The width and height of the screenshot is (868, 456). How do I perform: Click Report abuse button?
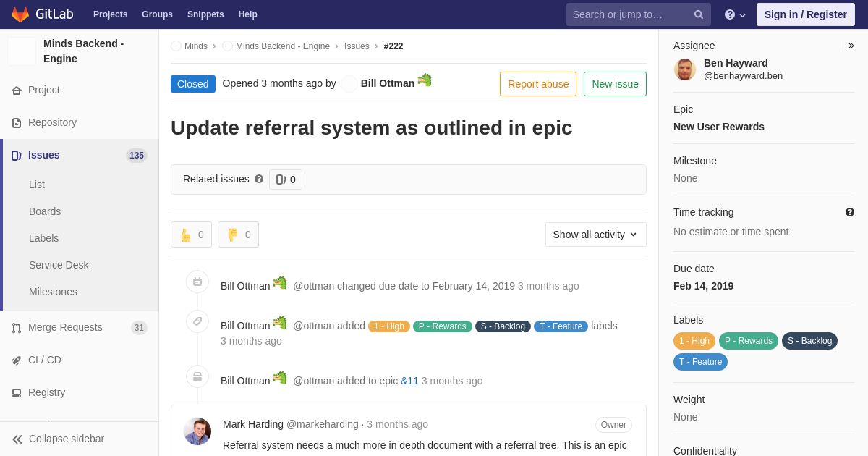(538, 84)
